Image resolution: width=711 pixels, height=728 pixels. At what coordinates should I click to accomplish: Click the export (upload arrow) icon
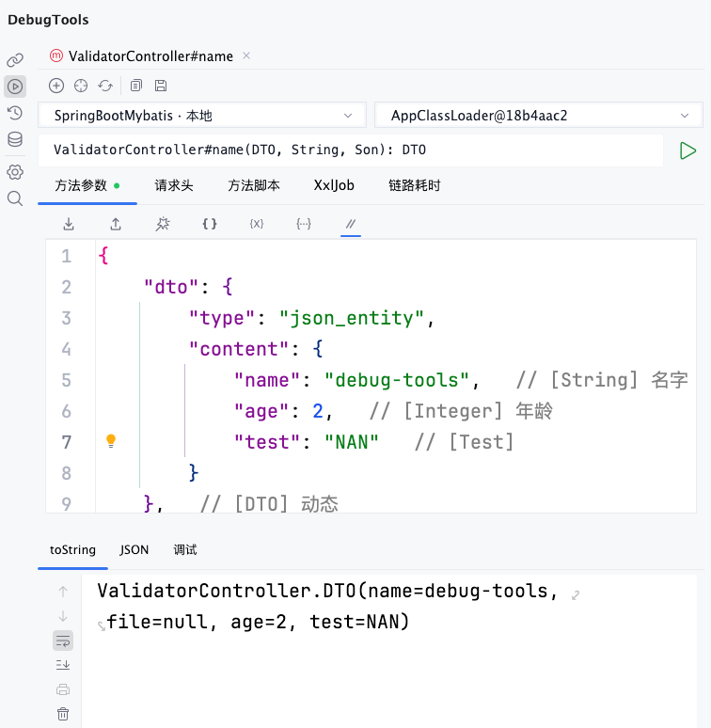(116, 224)
